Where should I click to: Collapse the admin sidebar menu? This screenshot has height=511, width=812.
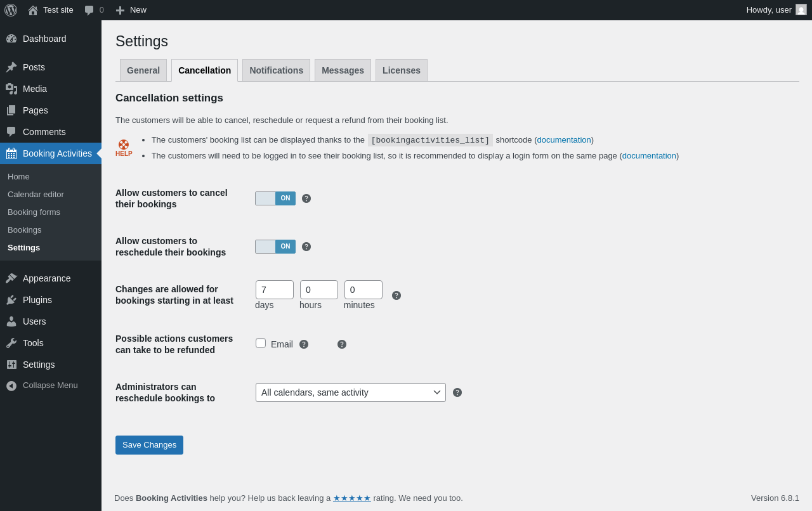[51, 385]
